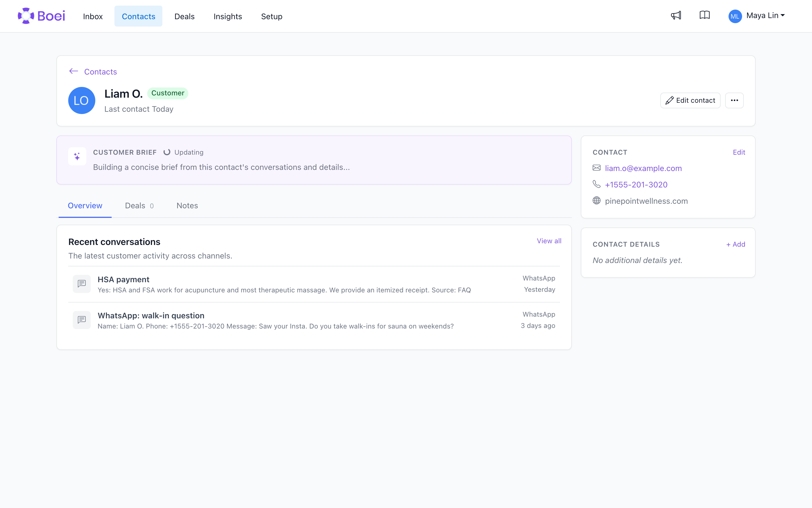Image resolution: width=812 pixels, height=508 pixels.
Task: Click the globe website icon
Action: click(596, 201)
